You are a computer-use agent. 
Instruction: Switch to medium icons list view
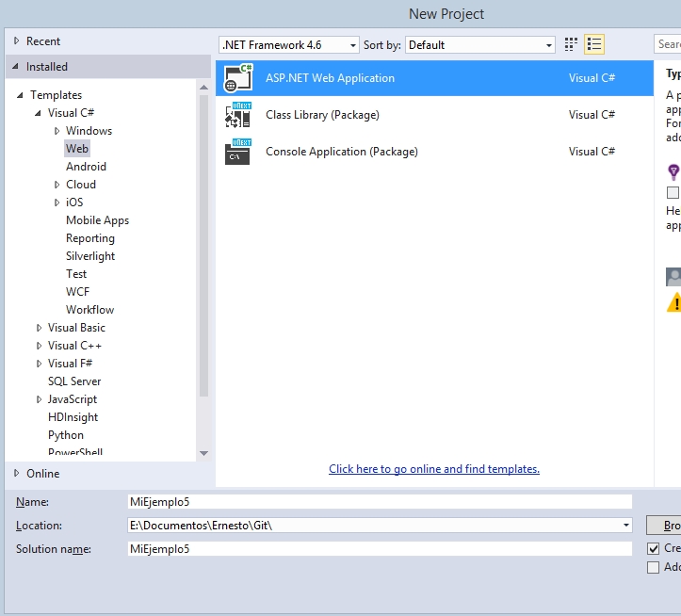coord(594,44)
